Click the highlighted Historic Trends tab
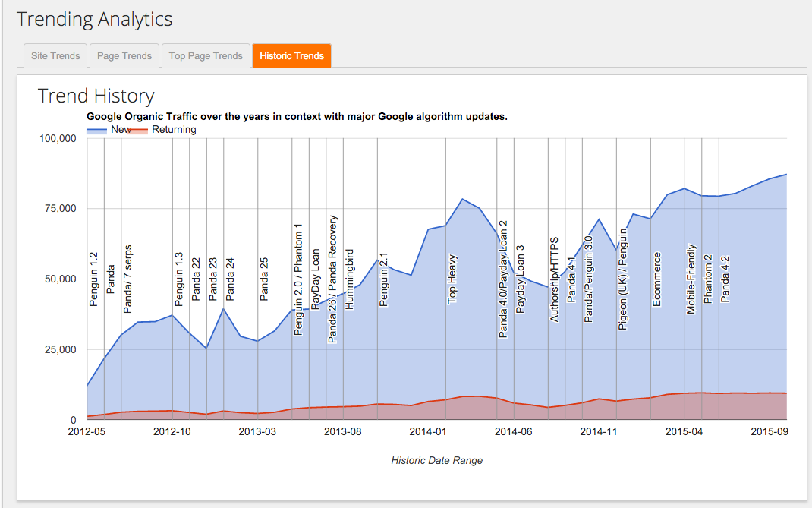This screenshot has height=508, width=812. coord(291,55)
